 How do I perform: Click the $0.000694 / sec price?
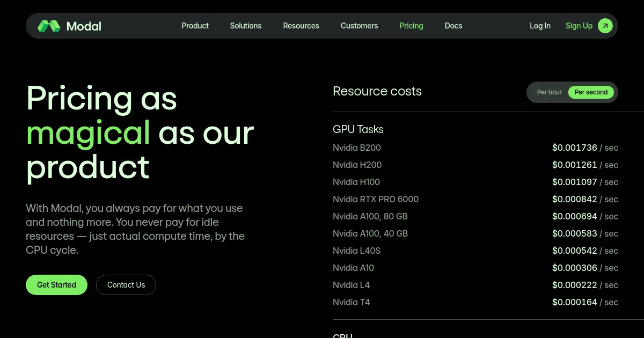585,216
